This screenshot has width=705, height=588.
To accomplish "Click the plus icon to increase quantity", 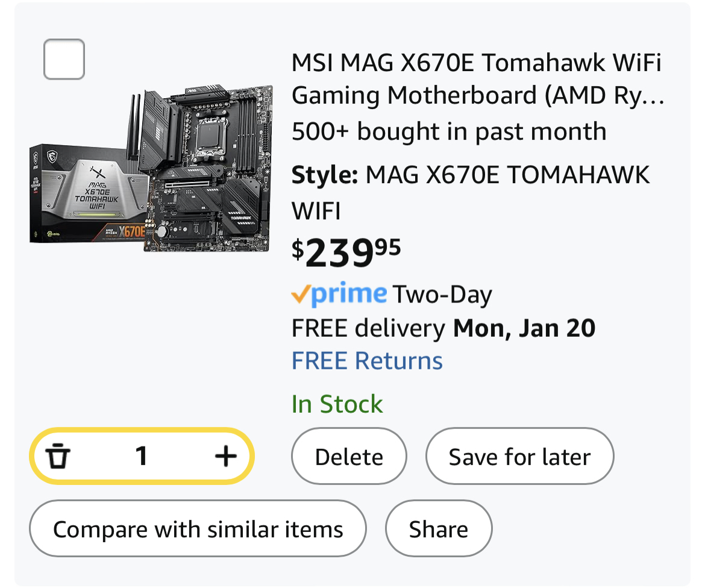I will 225,456.
